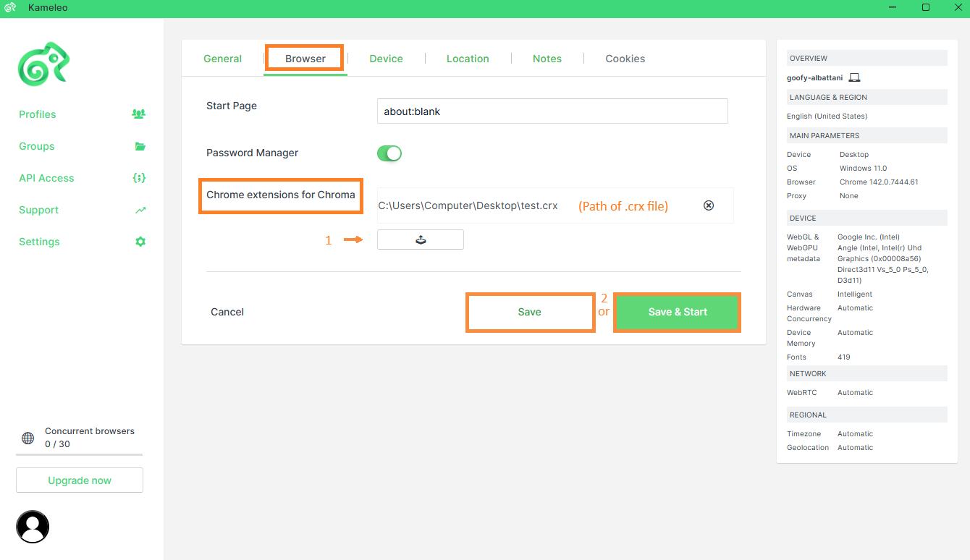Click the Start Page field label
Screen dimensions: 970x560
(232, 106)
